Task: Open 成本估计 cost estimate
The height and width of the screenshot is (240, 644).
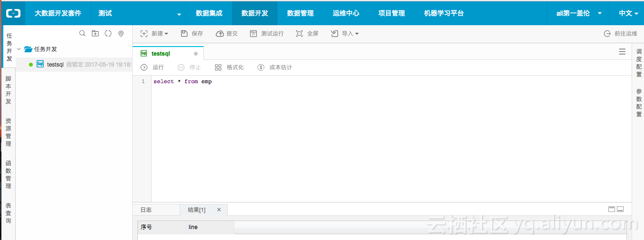Action: (x=275, y=67)
